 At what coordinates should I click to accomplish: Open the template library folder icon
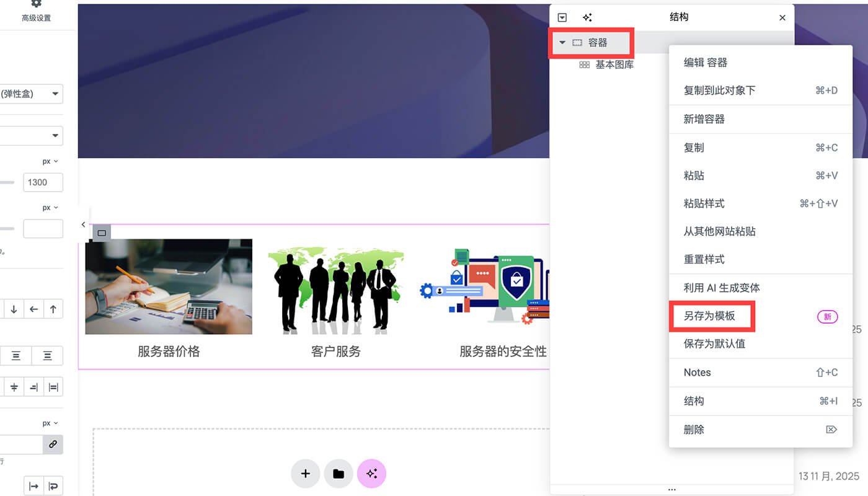339,473
